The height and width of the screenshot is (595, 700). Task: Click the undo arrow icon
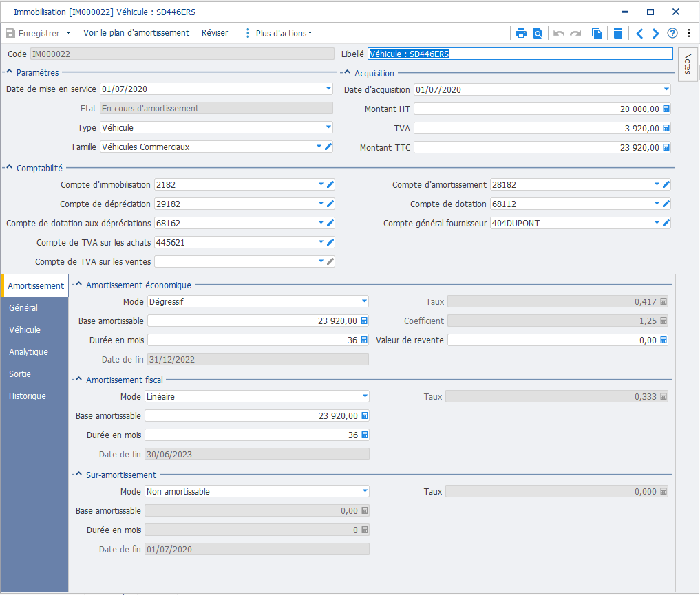558,34
